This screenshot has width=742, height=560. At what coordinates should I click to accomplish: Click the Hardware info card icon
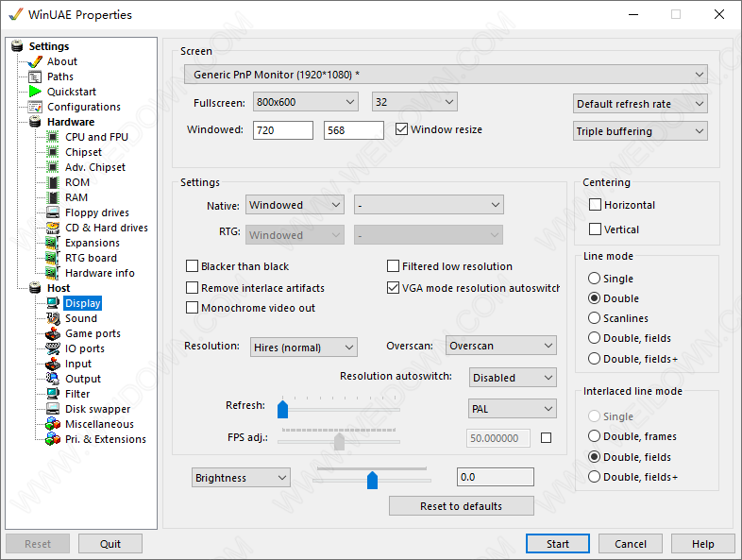tap(52, 273)
